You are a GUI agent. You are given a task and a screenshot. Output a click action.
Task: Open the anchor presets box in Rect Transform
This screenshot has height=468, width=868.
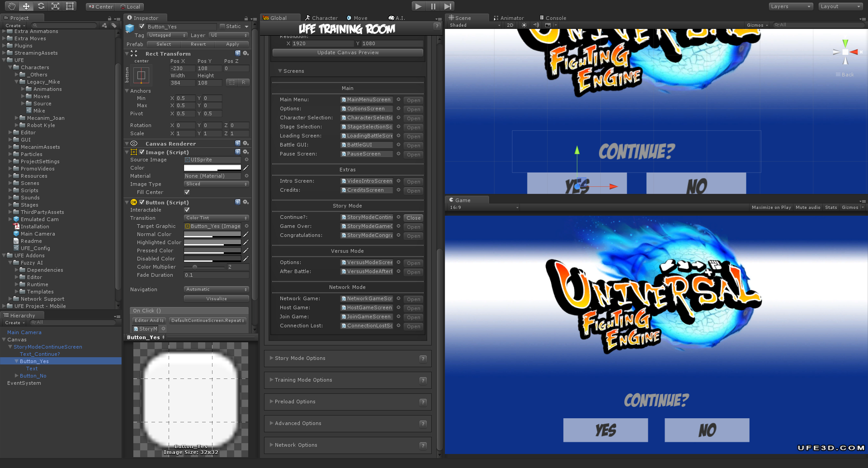141,75
